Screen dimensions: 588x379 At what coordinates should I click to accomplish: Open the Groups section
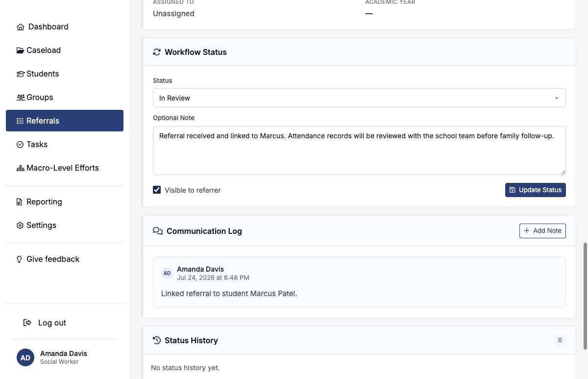click(x=65, y=97)
